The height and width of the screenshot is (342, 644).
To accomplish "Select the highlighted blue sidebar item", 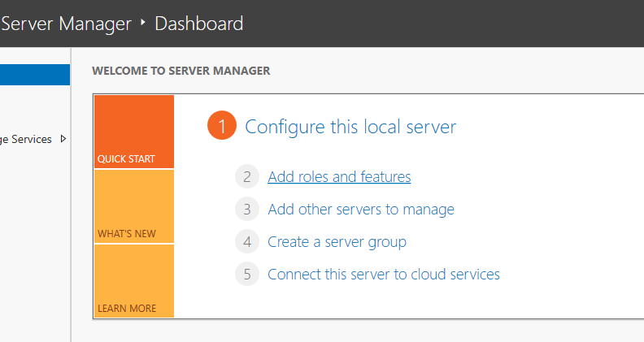I will click(35, 75).
